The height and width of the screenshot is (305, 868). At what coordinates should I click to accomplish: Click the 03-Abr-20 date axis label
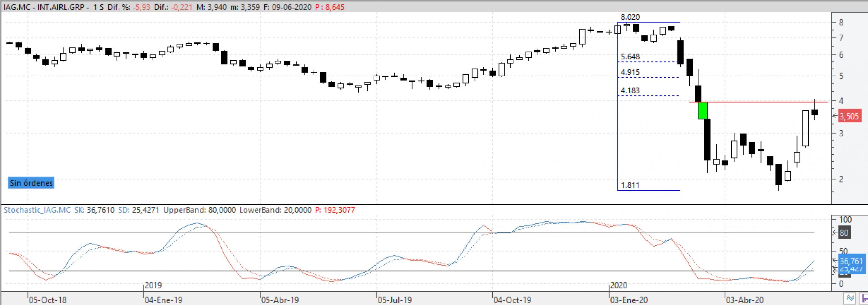point(745,300)
